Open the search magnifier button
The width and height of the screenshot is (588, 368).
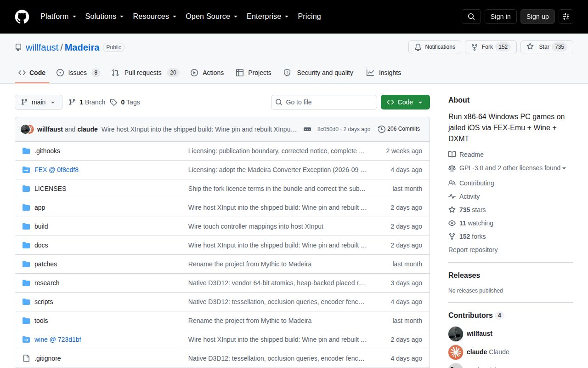pos(471,17)
